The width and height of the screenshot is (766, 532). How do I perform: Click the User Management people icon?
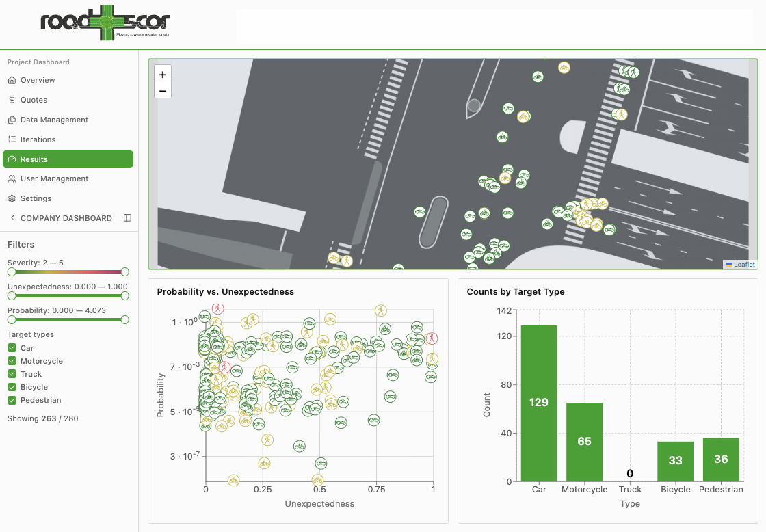[12, 178]
